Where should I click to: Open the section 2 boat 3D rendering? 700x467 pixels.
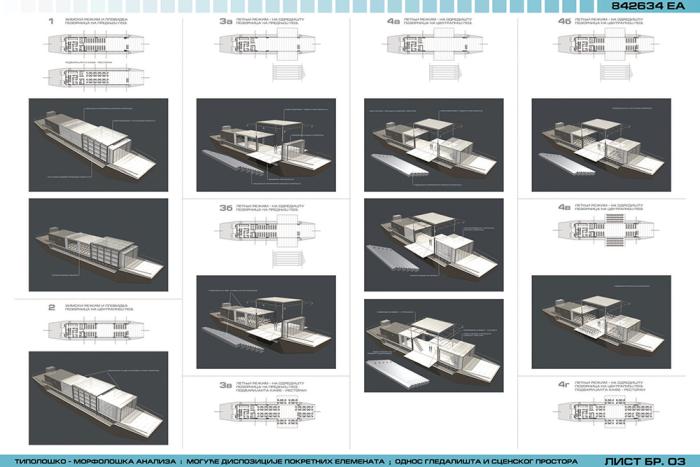tap(99, 398)
